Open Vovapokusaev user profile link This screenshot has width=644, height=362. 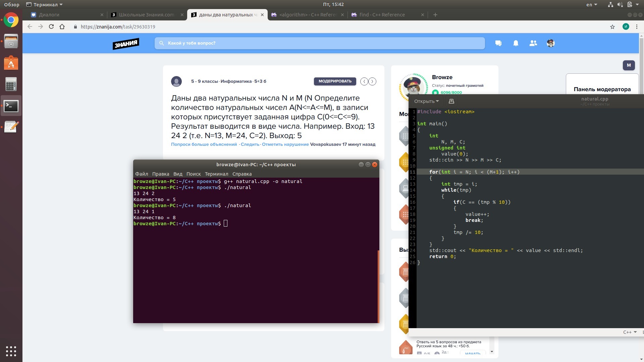pos(325,144)
